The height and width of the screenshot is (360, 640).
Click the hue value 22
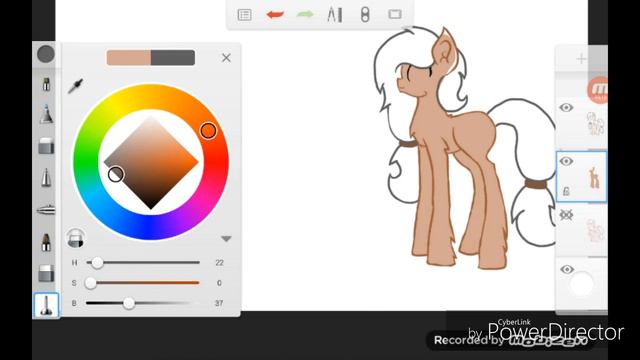pyautogui.click(x=220, y=262)
